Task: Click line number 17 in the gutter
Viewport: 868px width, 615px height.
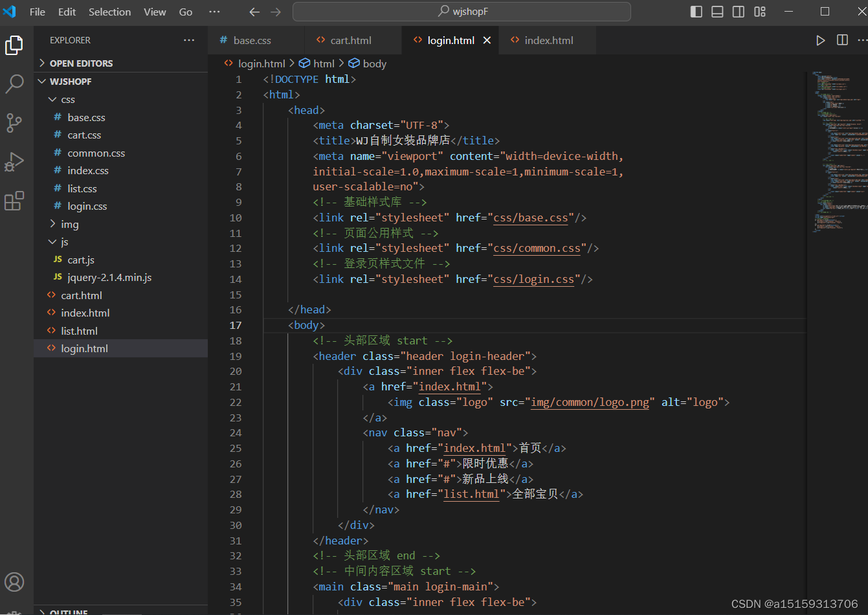Action: pos(236,325)
